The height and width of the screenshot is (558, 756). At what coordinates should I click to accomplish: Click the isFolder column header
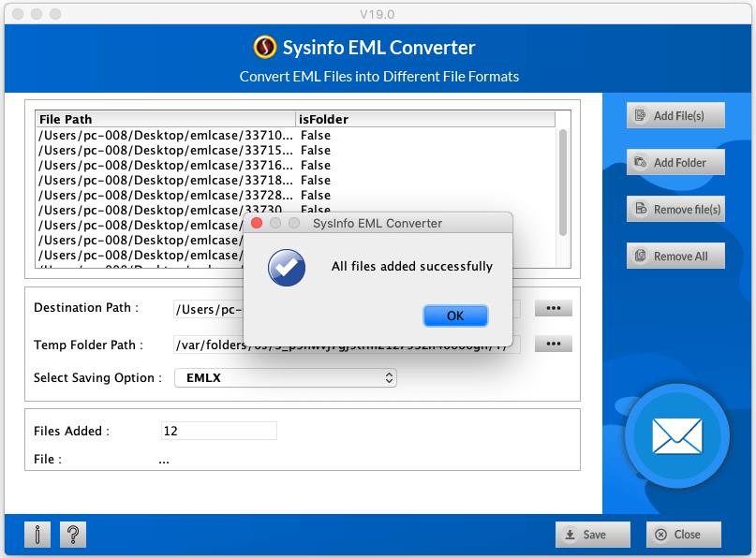(x=425, y=119)
